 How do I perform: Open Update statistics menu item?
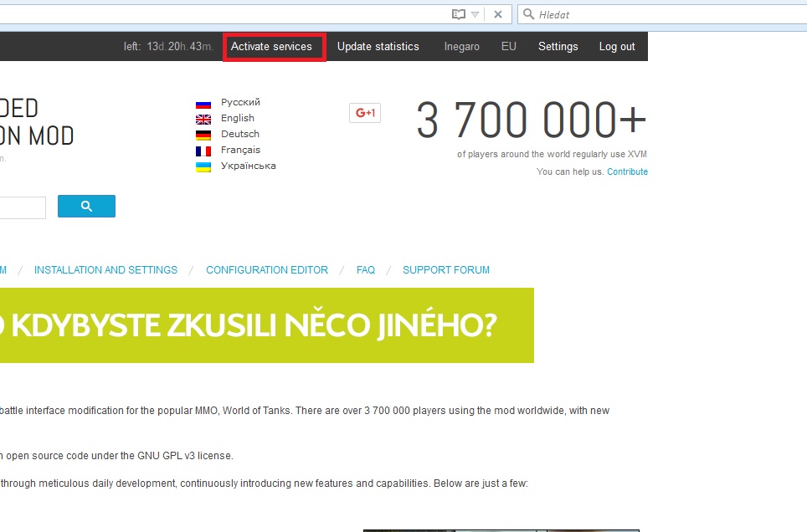[x=378, y=46]
